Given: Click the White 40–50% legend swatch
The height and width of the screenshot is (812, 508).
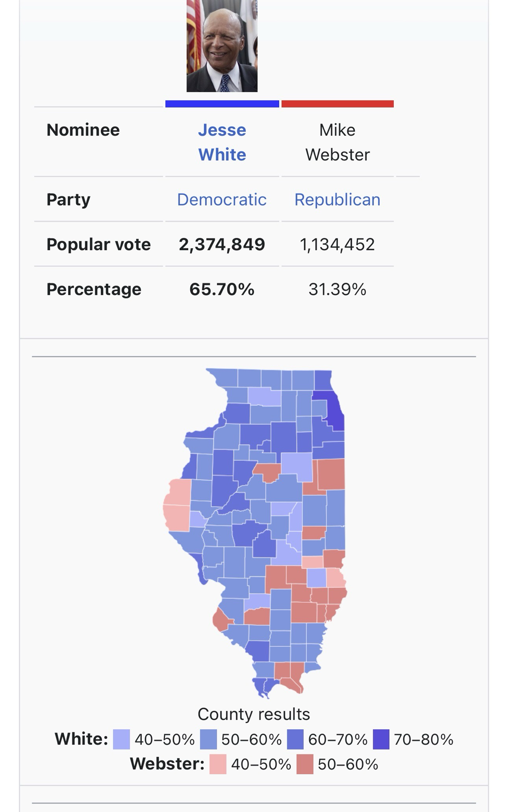Looking at the screenshot, I should coord(121,739).
